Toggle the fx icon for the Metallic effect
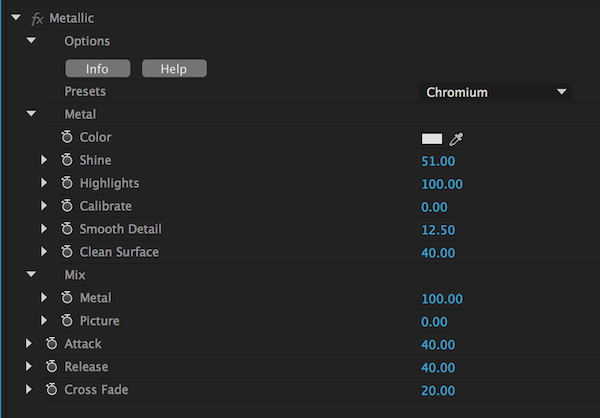The width and height of the screenshot is (600, 418). coord(38,18)
